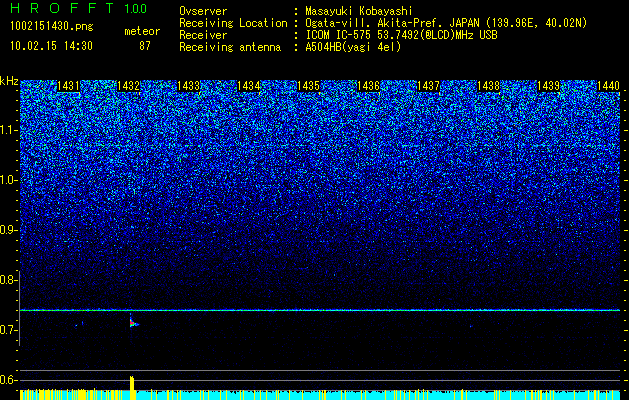The height and width of the screenshot is (400, 629).
Task: Click the HROFFT 1.0.0 title text
Action: coord(79,8)
